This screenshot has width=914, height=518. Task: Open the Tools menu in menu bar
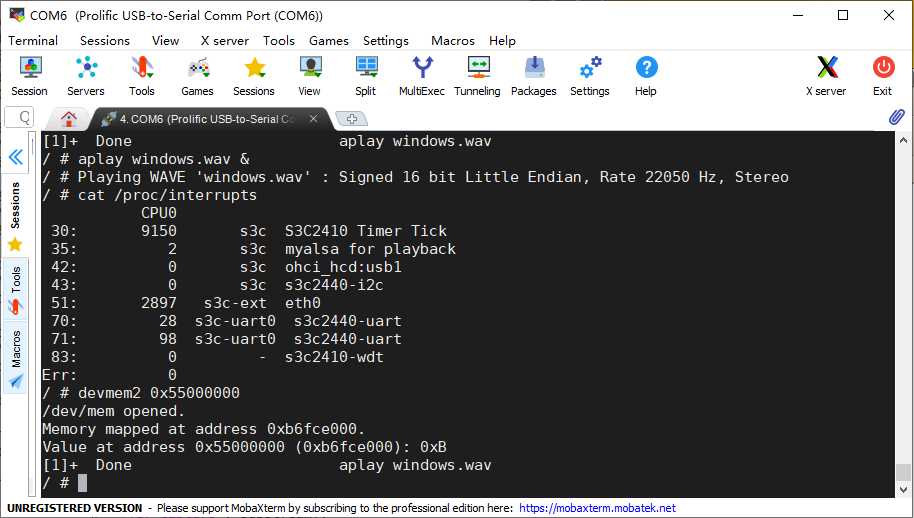pyautogui.click(x=279, y=40)
